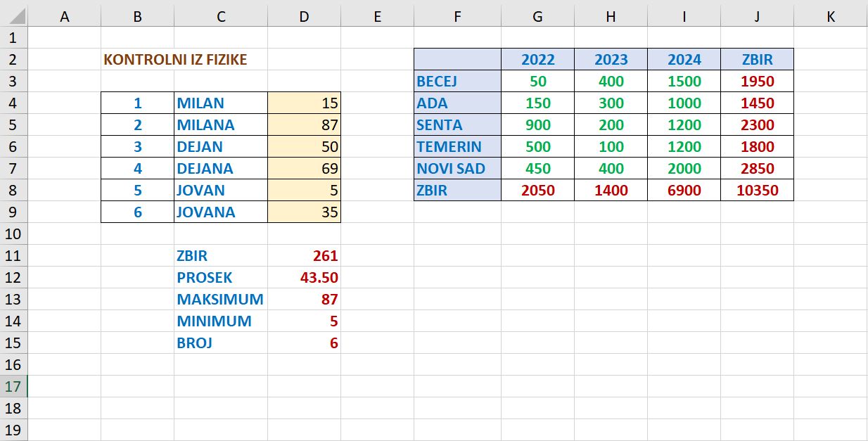Image resolution: width=868 pixels, height=441 pixels.
Task: Click the select-all corner of the grid
Action: [13, 17]
